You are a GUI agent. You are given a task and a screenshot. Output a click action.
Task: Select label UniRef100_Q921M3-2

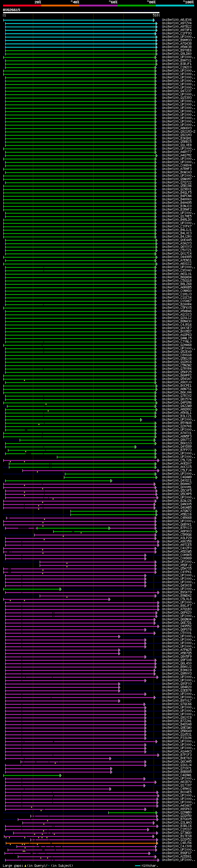click(x=179, y=132)
